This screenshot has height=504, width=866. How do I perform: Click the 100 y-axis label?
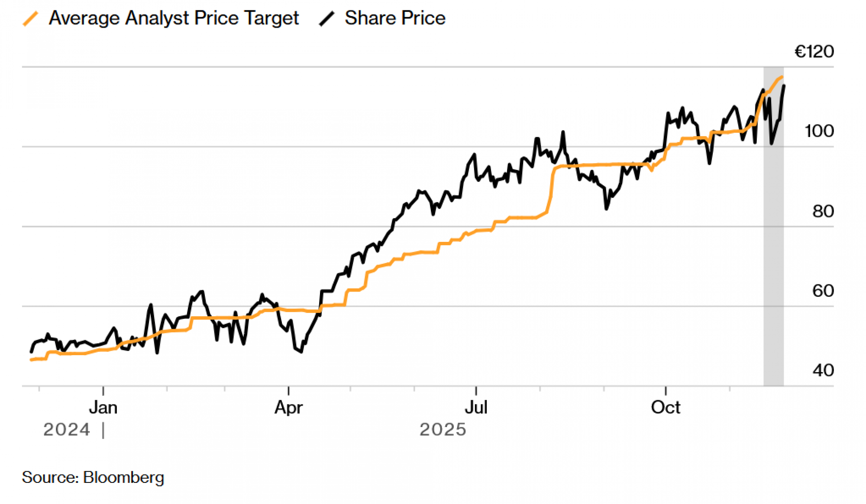coord(819,131)
